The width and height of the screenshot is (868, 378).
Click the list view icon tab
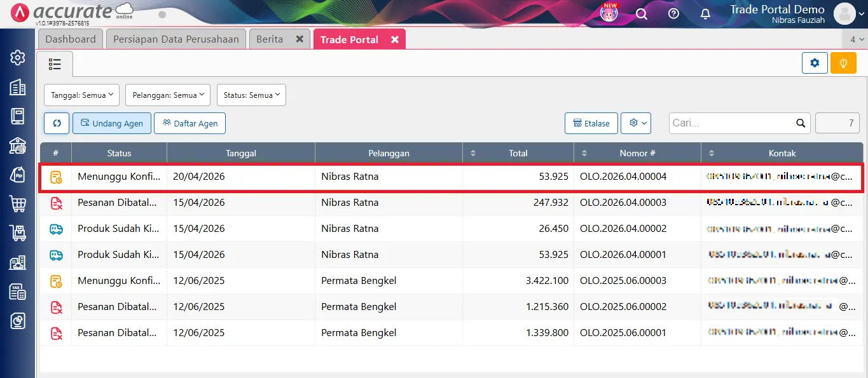pos(55,64)
